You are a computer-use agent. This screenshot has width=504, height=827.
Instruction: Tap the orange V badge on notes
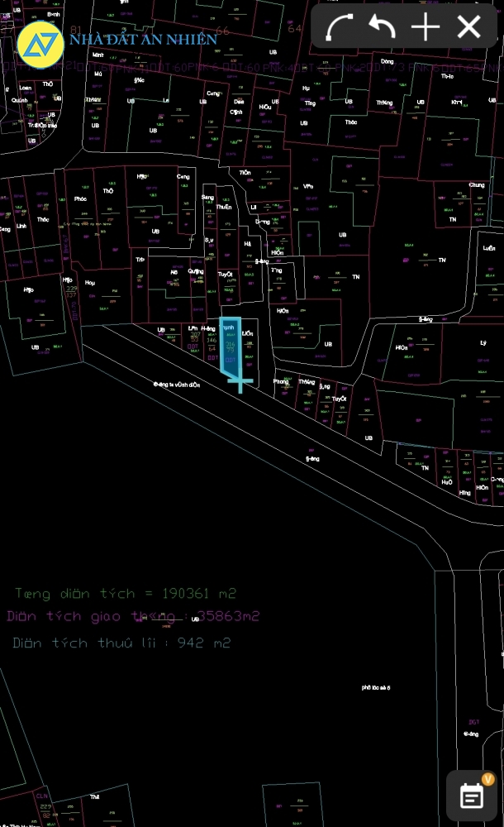click(487, 779)
